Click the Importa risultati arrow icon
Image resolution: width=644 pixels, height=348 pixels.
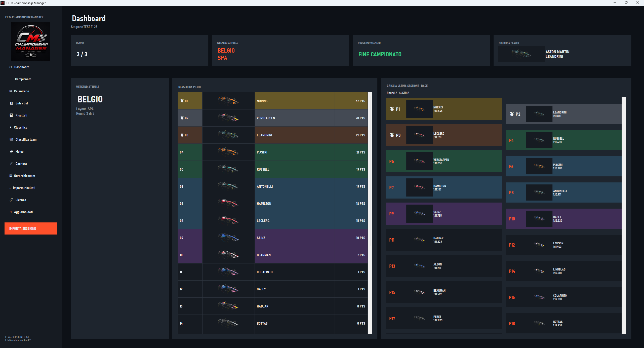(x=10, y=188)
